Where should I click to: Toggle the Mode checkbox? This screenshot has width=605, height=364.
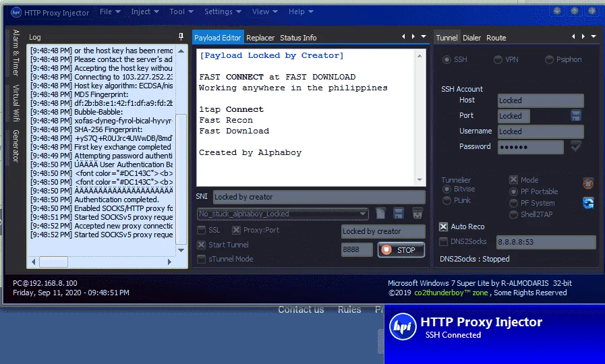point(513,180)
